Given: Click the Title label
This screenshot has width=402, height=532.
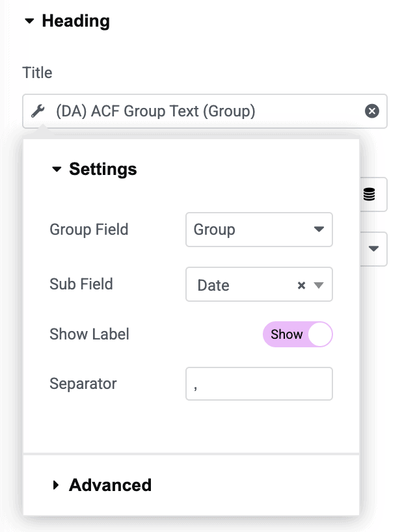Looking at the screenshot, I should tap(37, 73).
